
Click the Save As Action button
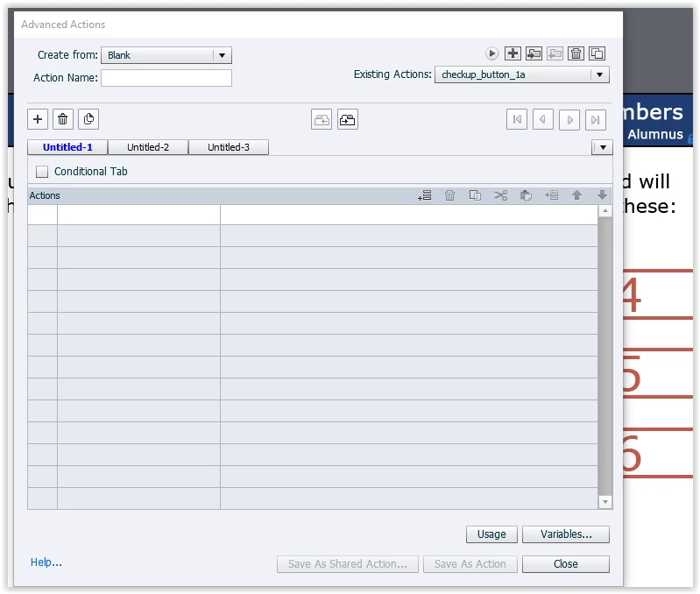click(x=470, y=564)
